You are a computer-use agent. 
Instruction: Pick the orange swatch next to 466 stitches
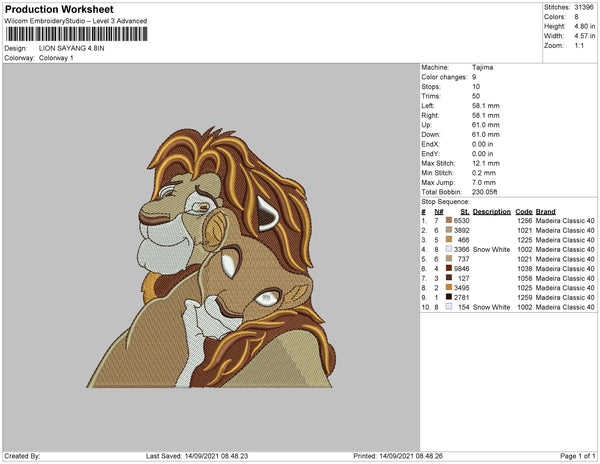449,239
